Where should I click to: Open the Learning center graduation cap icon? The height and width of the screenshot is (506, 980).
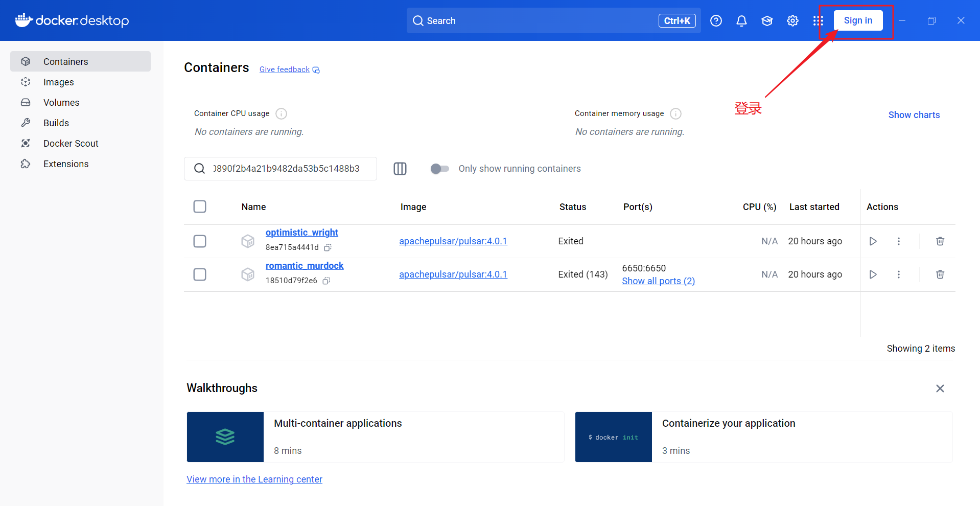coord(767,21)
